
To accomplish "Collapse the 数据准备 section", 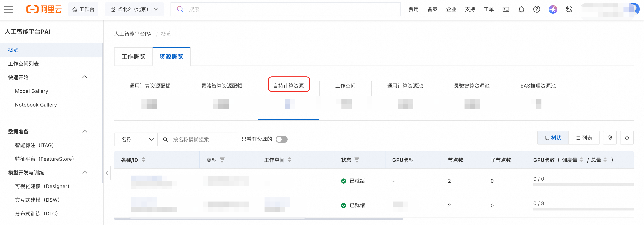I will (x=84, y=131).
